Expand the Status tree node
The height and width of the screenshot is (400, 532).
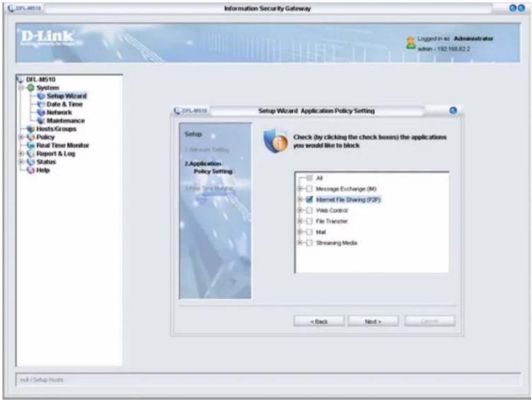[21, 162]
